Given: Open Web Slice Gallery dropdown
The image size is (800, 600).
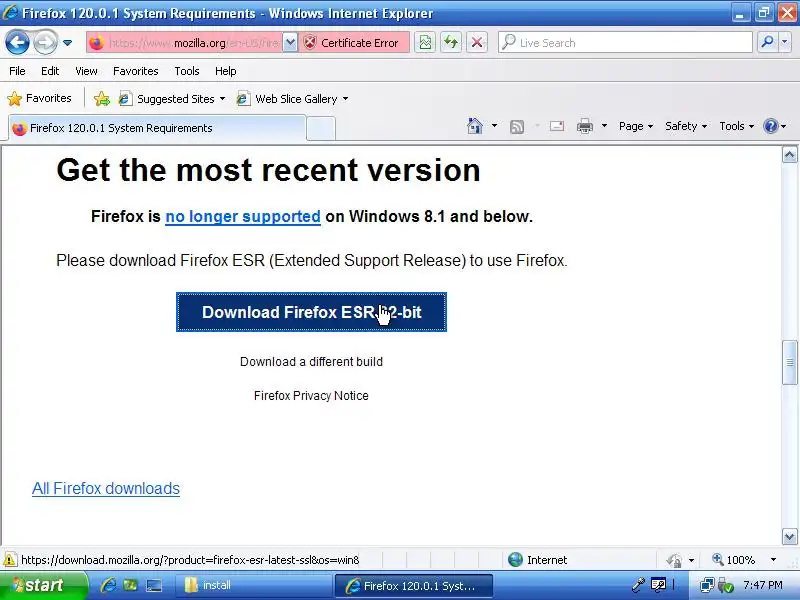Looking at the screenshot, I should tap(292, 99).
